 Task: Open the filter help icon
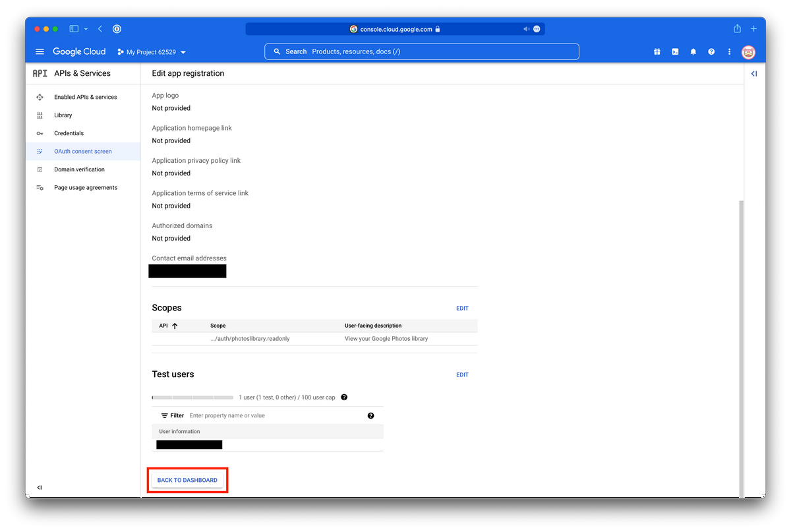pyautogui.click(x=370, y=416)
